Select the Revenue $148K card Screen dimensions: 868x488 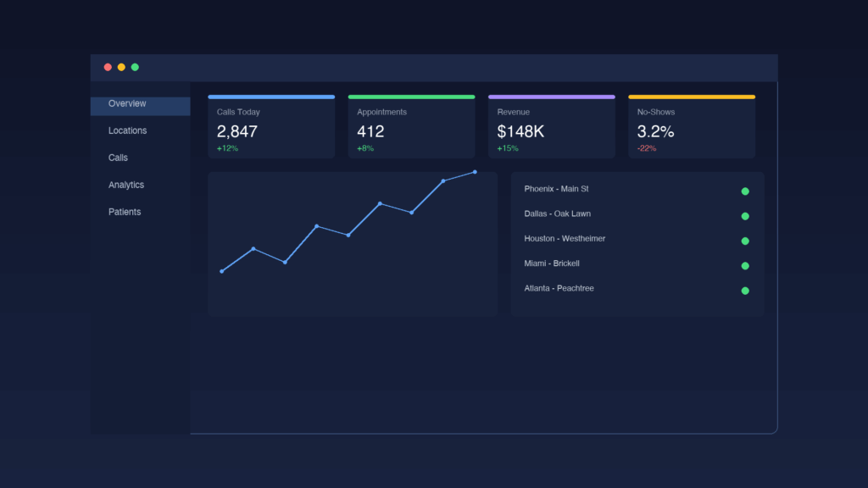tap(551, 127)
